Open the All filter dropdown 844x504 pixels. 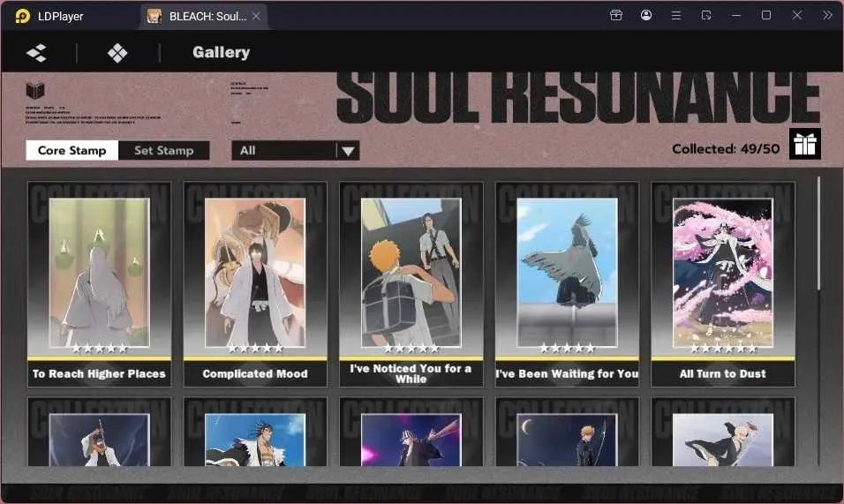tap(296, 151)
